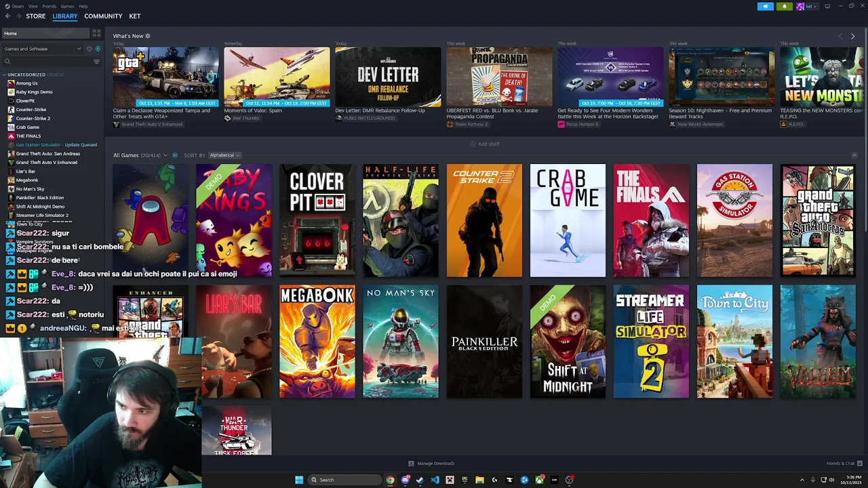Toggle recent activity clock filter

pos(89,49)
